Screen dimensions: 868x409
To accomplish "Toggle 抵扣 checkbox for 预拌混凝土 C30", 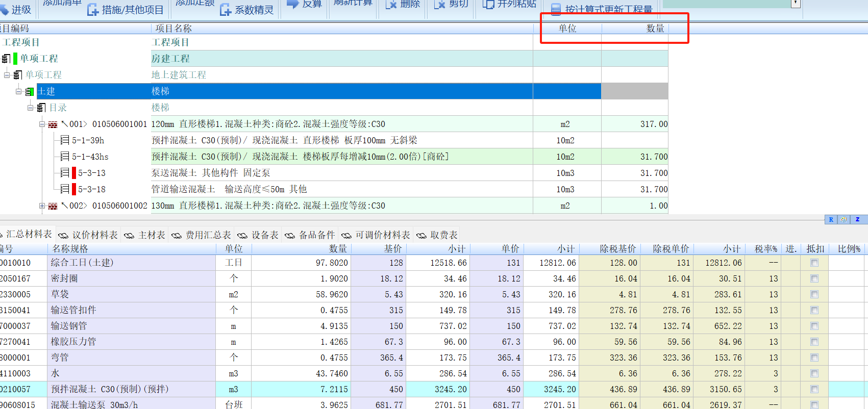I will (814, 390).
